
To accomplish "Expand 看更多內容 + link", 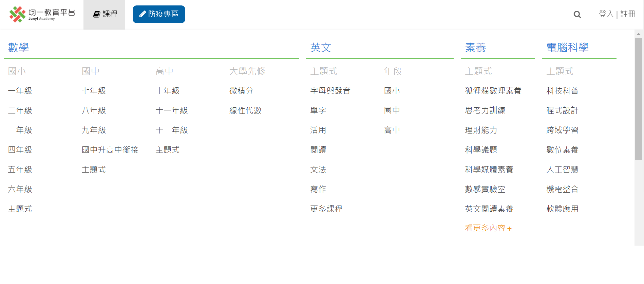I will pyautogui.click(x=488, y=228).
